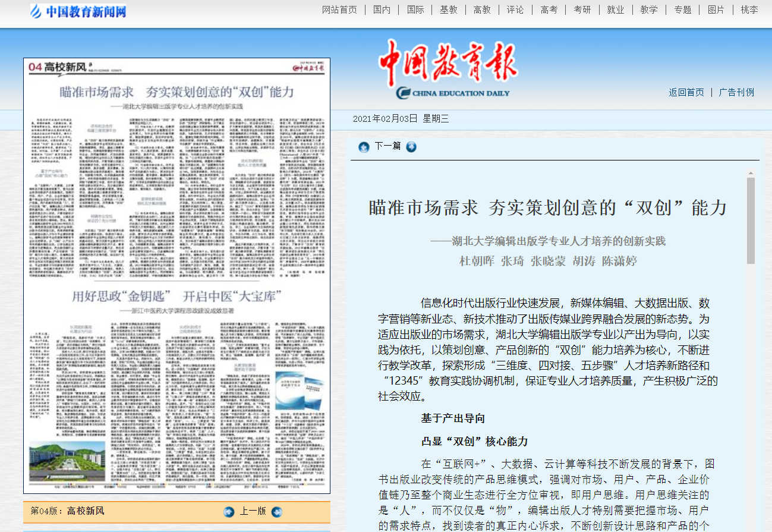Go to the 就业 section
This screenshot has height=532, width=772.
(616, 10)
